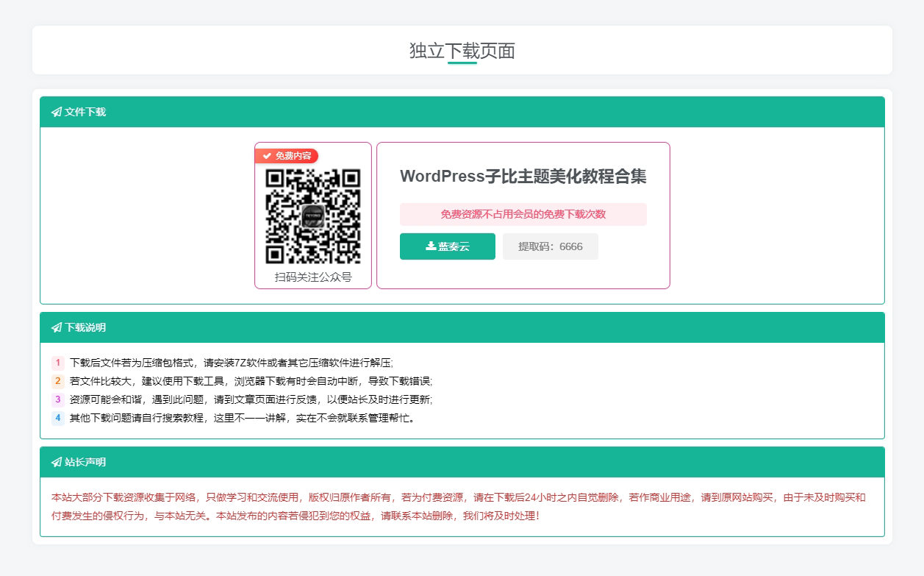The width and height of the screenshot is (924, 576).
Task: Select the 下载说明 section header bar
Action: (x=462, y=327)
